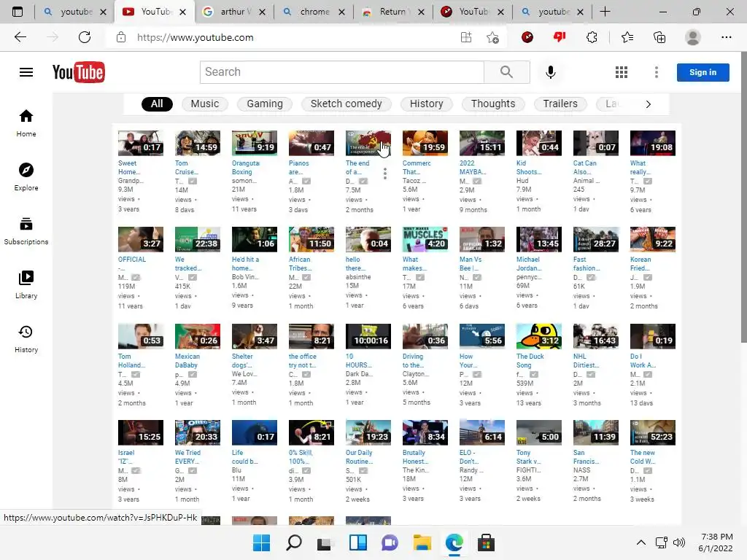Open browser extensions puzzle icon

[x=592, y=37]
